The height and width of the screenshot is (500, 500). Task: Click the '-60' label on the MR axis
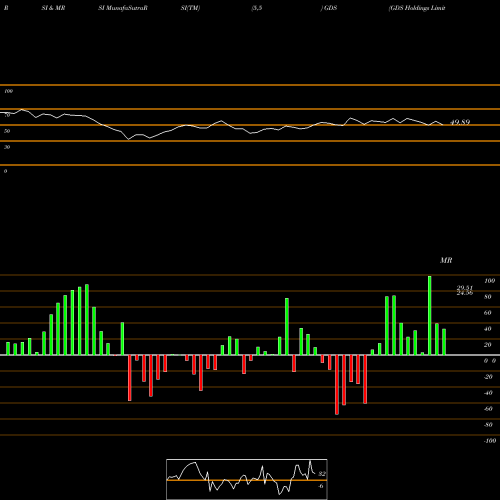(488, 409)
